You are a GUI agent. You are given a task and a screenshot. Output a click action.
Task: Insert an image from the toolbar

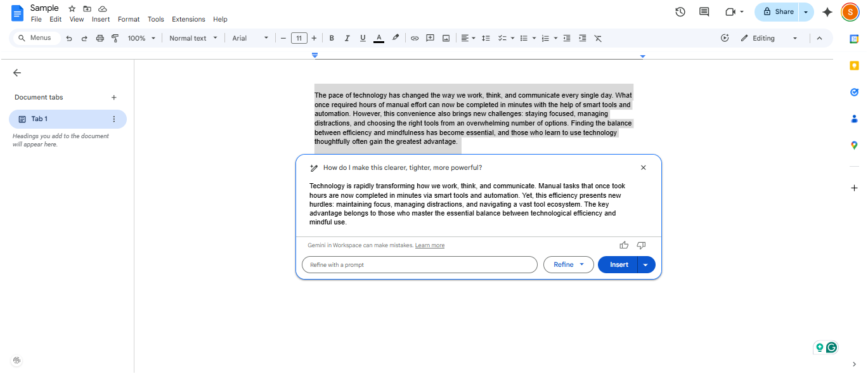(x=446, y=38)
